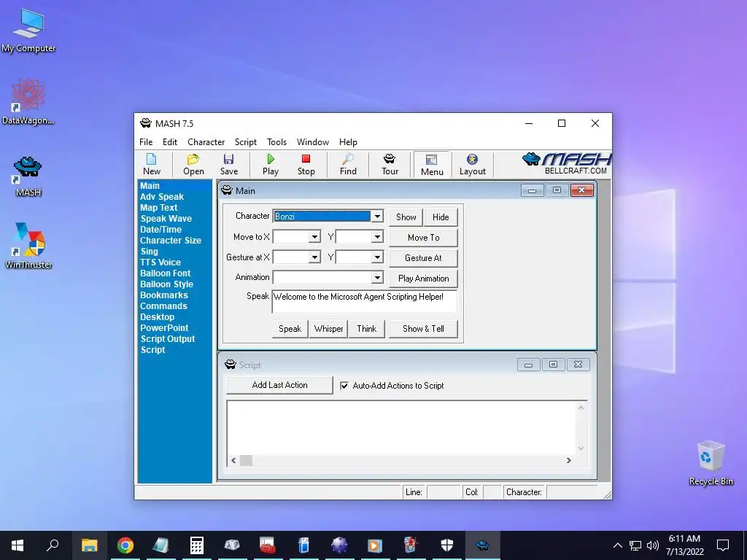This screenshot has height=560, width=747.
Task: Click the Script area scroll right arrow
Action: click(568, 460)
